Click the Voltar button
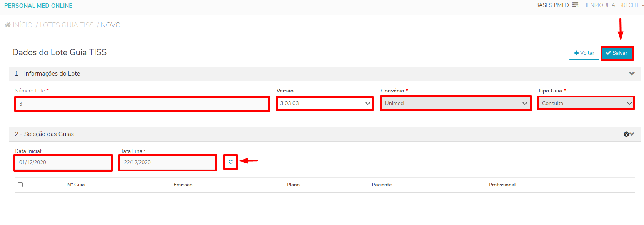The width and height of the screenshot is (644, 225). (x=584, y=53)
